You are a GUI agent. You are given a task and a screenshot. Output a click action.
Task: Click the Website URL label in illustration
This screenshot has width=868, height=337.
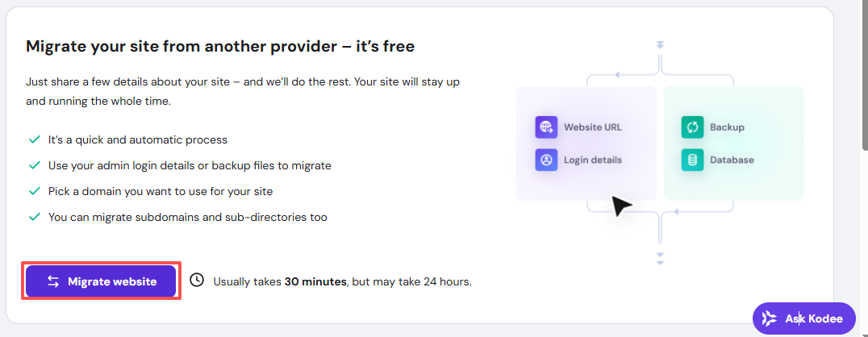pyautogui.click(x=592, y=127)
